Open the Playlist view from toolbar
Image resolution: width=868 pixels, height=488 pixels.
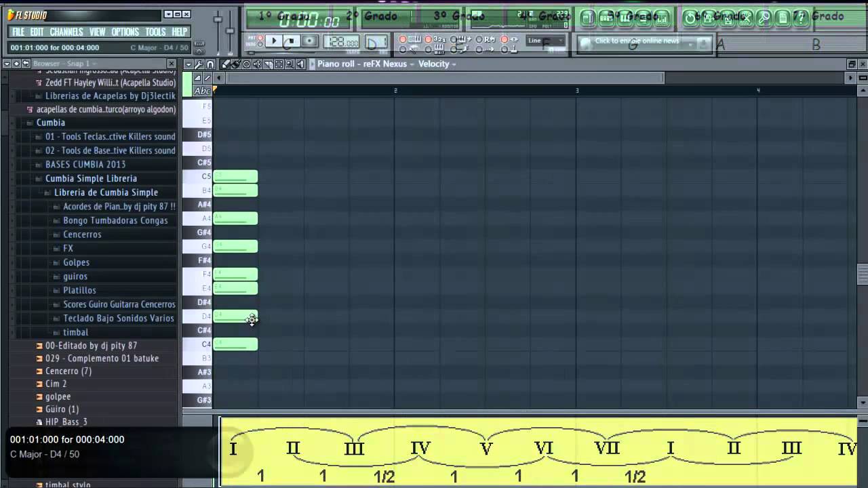click(x=587, y=18)
